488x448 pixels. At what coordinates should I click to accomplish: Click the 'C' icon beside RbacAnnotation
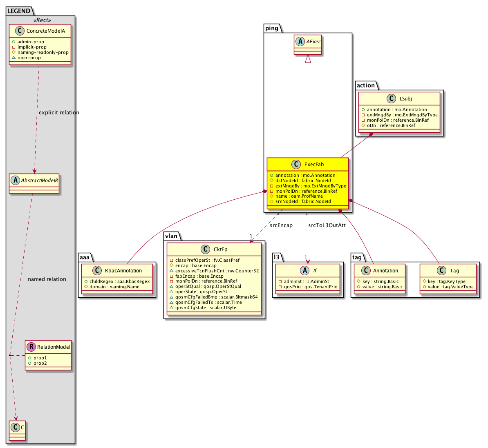pyautogui.click(x=97, y=270)
